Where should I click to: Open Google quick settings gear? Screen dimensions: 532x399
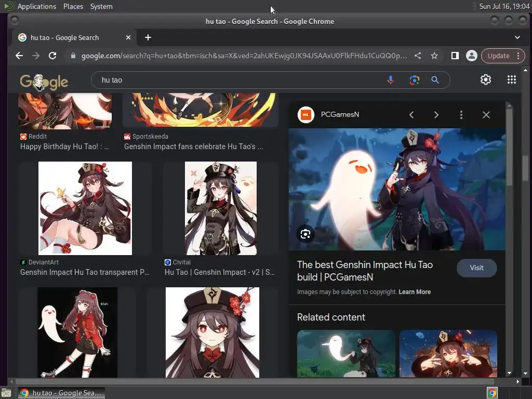point(486,79)
